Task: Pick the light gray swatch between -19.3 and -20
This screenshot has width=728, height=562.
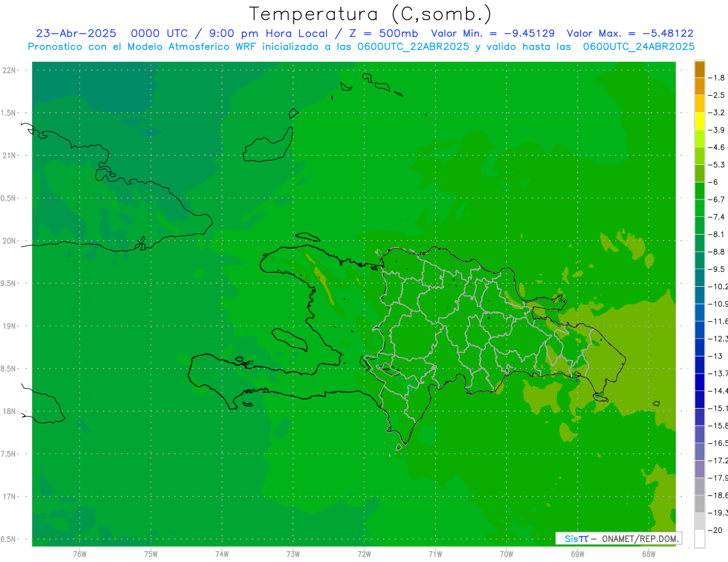Action: [x=699, y=521]
